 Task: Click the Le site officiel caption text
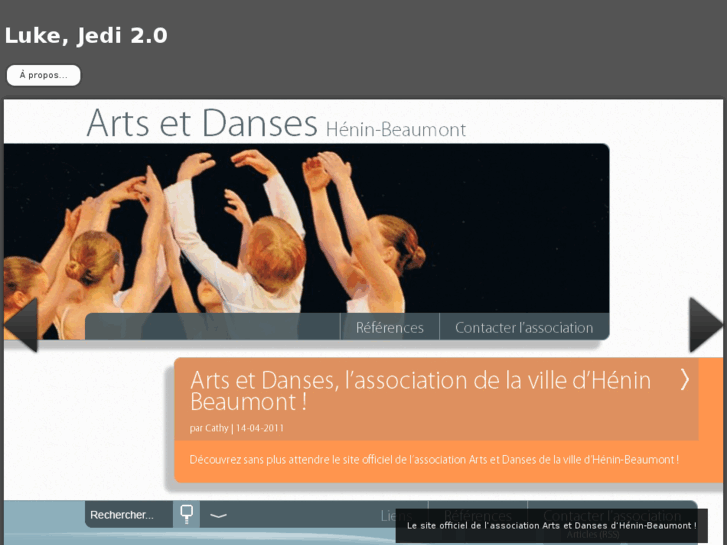[552, 526]
